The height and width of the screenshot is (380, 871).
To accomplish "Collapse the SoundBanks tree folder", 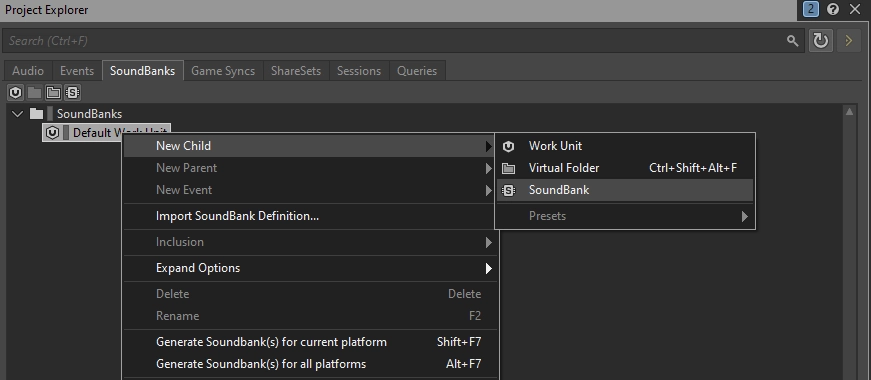I will [18, 114].
